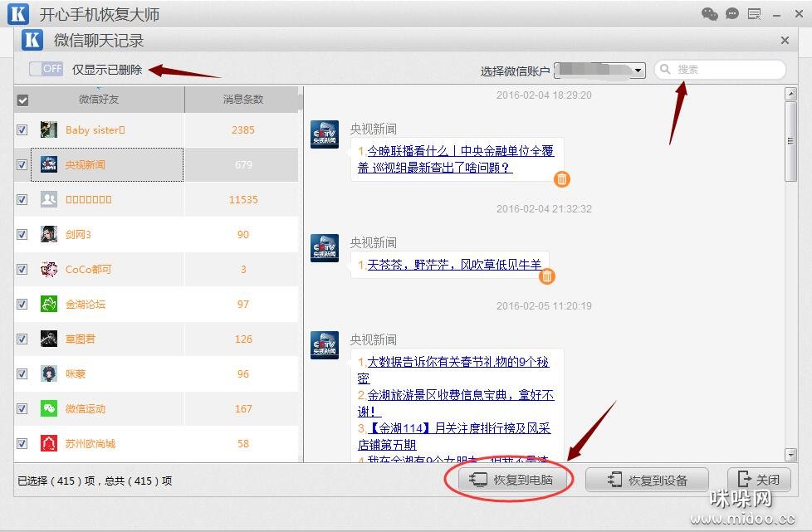This screenshot has width=812, height=532.
Task: Click the 消息条数 column header
Action: point(242,100)
